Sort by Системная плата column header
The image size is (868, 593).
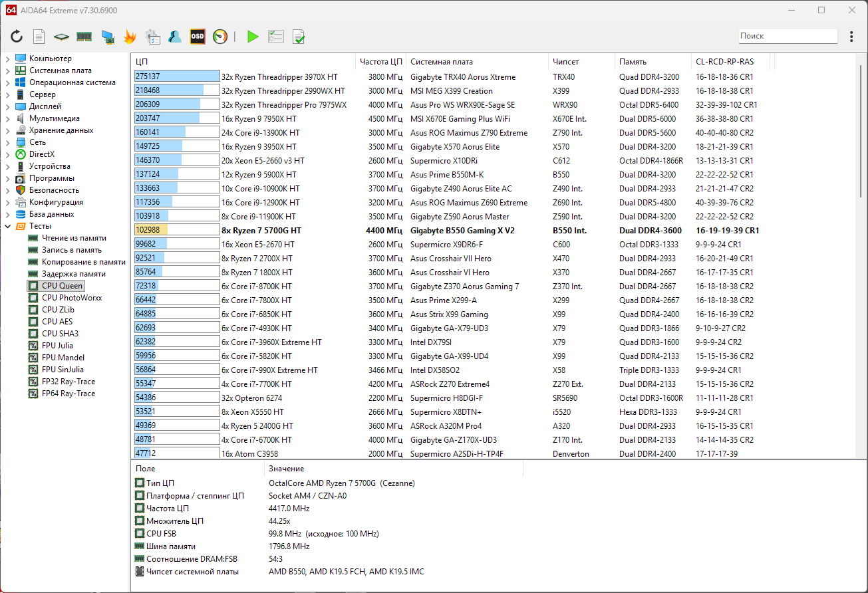478,62
